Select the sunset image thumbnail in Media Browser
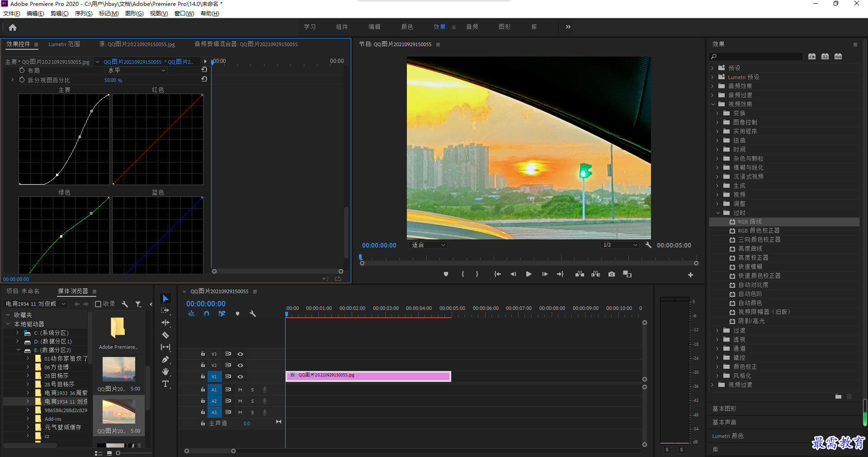868x457 pixels. point(118,411)
